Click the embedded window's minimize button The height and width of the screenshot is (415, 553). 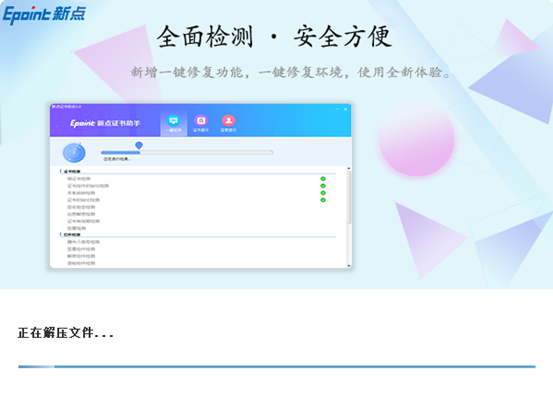click(337, 109)
